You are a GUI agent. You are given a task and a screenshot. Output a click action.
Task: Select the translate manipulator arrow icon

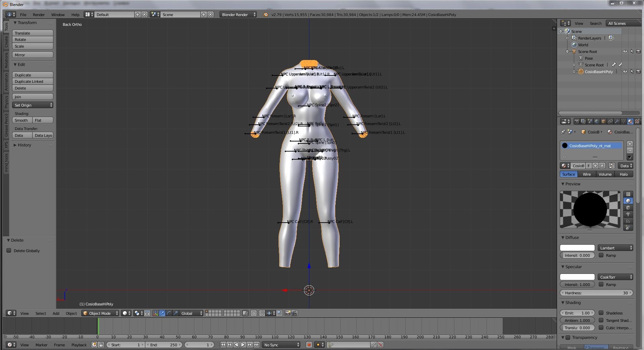coord(162,313)
